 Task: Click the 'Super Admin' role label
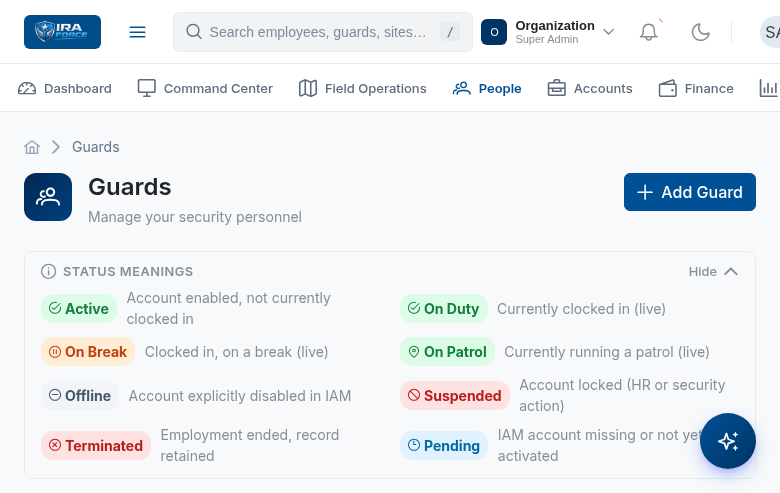pos(547,39)
